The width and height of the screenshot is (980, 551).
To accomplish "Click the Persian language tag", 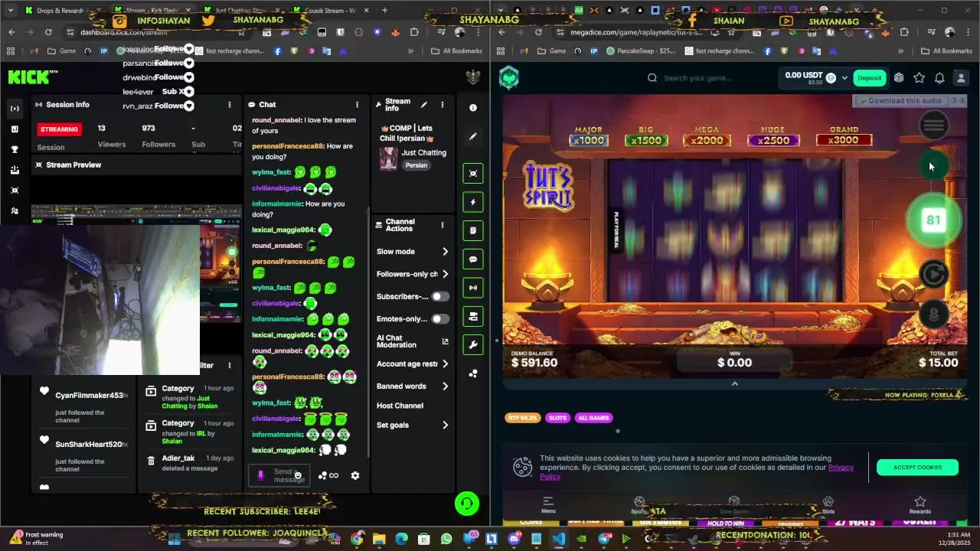I will 416,165.
